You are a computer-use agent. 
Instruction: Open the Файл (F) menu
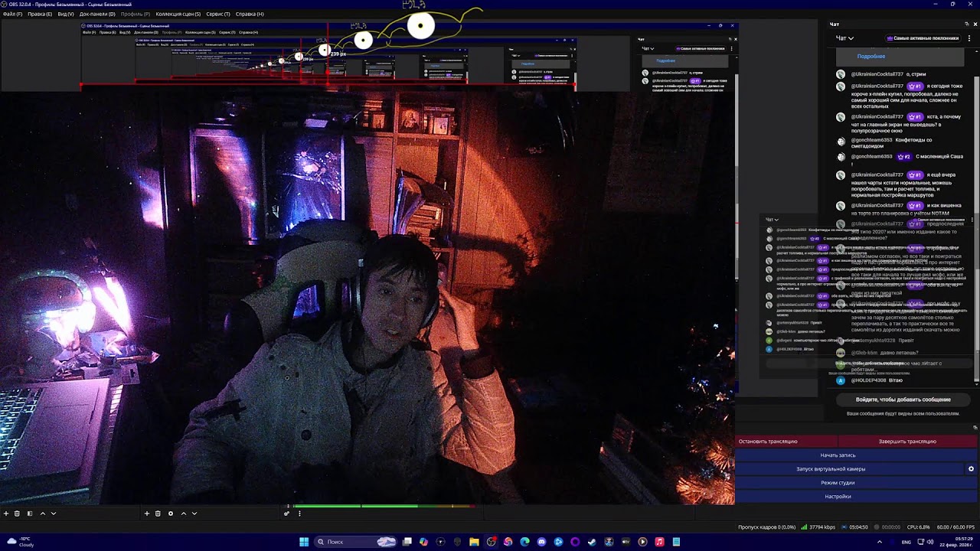(x=12, y=14)
